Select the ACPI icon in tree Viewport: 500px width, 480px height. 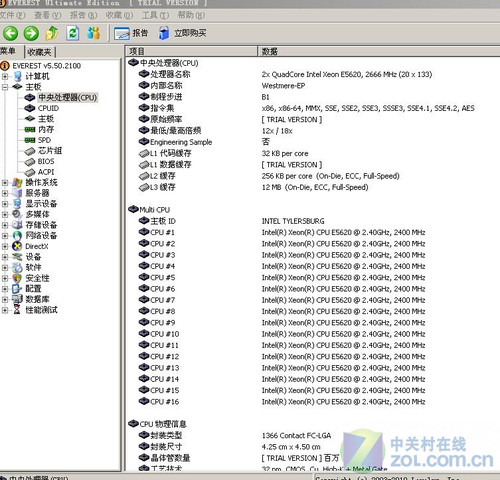(30, 172)
